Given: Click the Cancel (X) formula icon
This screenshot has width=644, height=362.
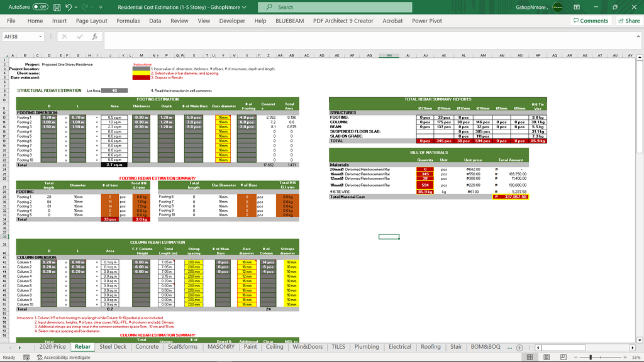Looking at the screenshot, I should tap(64, 36).
